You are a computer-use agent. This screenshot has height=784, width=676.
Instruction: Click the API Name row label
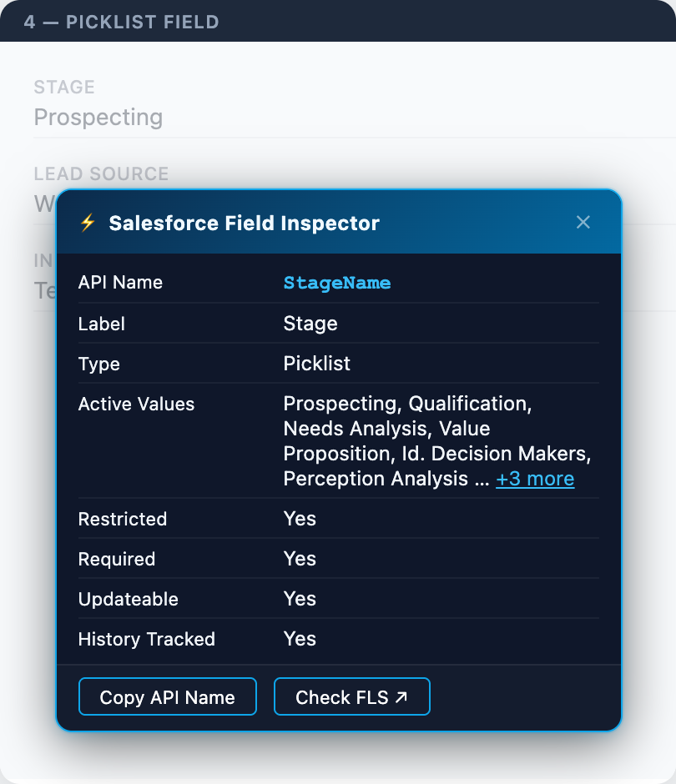coord(120,283)
